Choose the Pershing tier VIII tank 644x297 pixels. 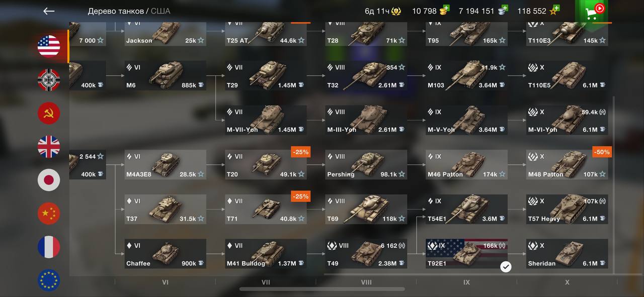(x=366, y=164)
